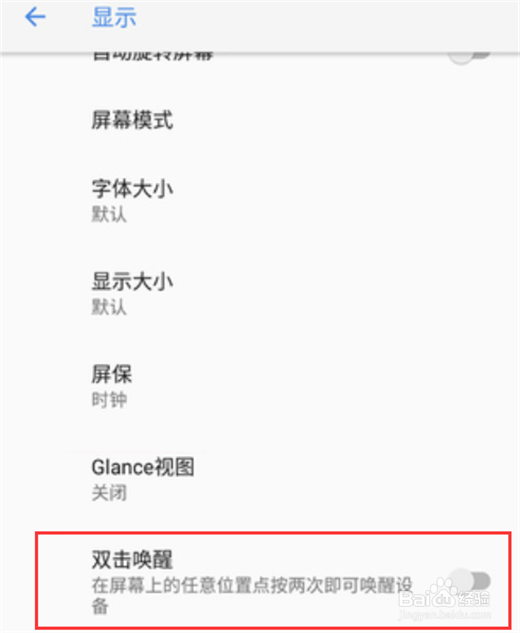This screenshot has height=633, width=520.
Task: Tap the 双击唤醒 description text
Action: [252, 595]
